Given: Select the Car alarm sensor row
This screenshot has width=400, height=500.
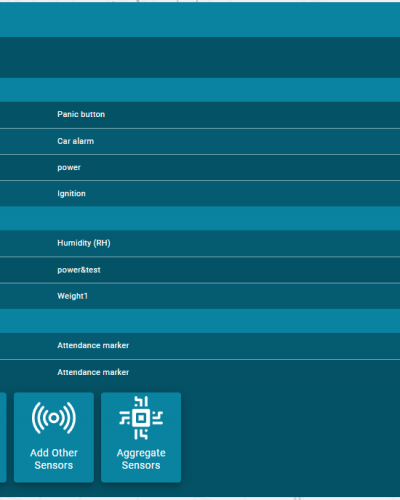Looking at the screenshot, I should tap(200, 141).
